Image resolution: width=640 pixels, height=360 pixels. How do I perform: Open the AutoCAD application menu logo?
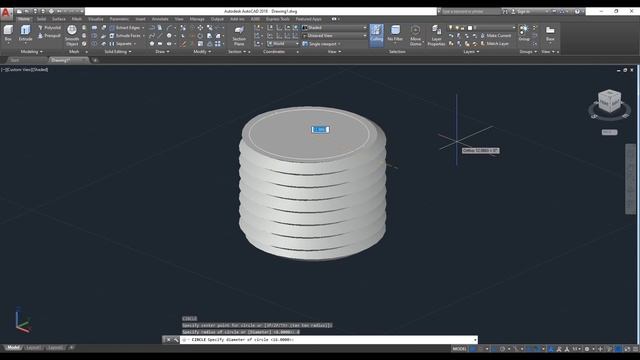click(x=6, y=13)
